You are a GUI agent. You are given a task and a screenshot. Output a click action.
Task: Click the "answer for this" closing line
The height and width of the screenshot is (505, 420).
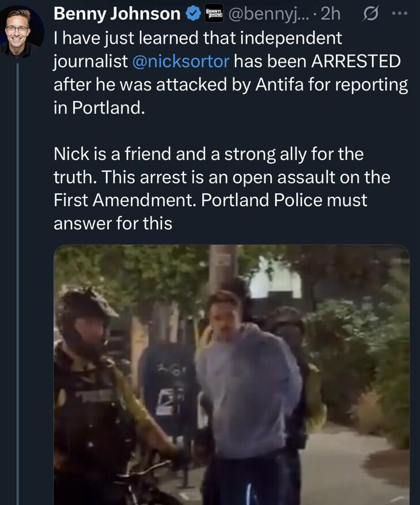(113, 223)
